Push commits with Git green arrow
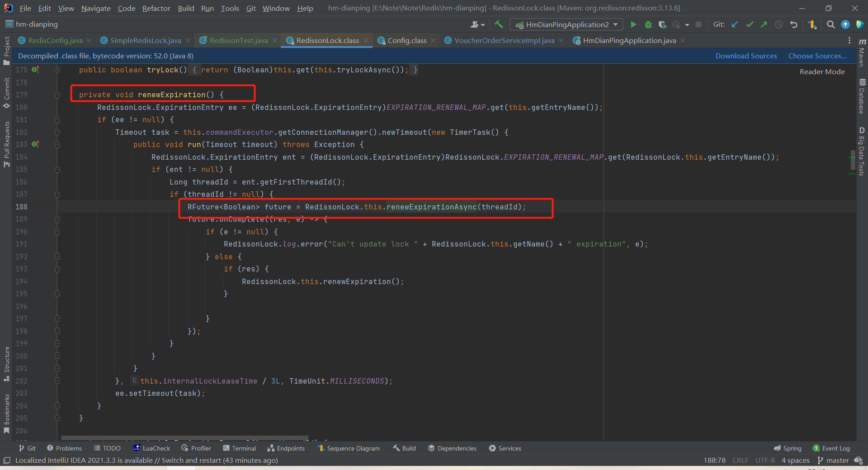Viewport: 868px width, 470px height. pyautogui.click(x=764, y=24)
